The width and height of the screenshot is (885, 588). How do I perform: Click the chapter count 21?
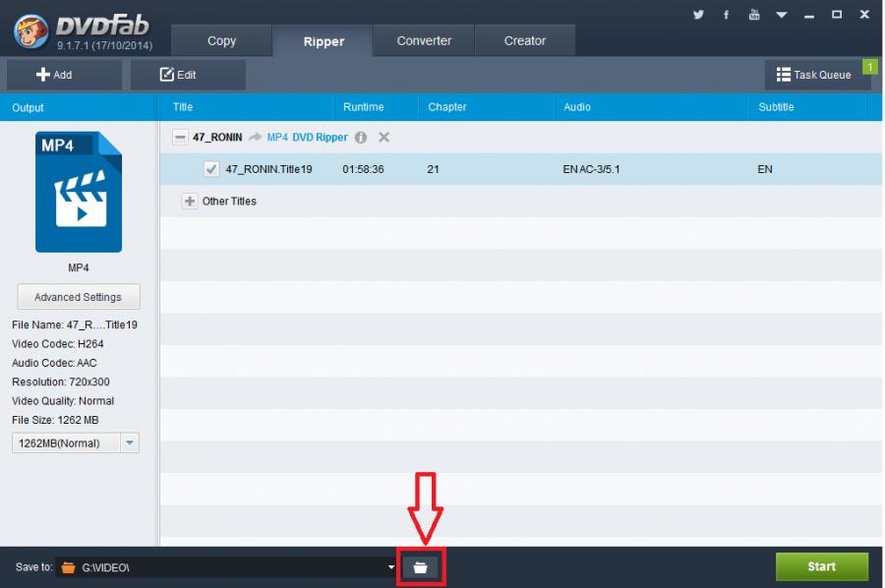pos(433,169)
